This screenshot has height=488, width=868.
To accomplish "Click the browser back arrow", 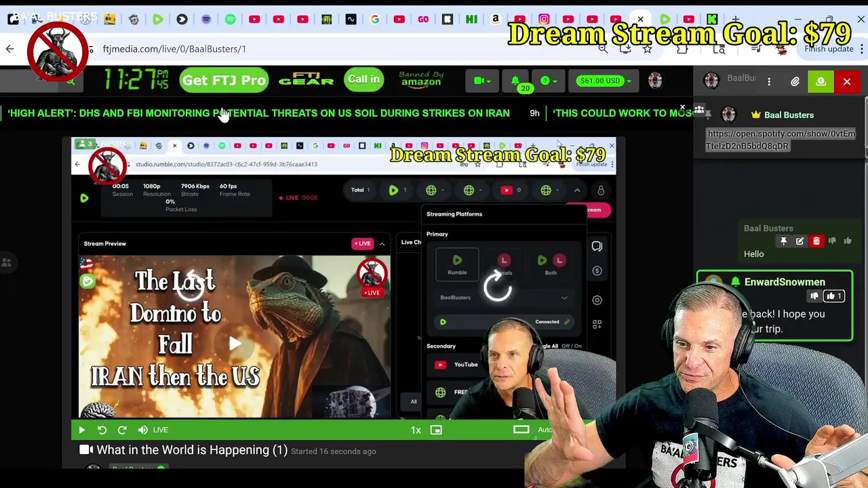I will 9,49.
